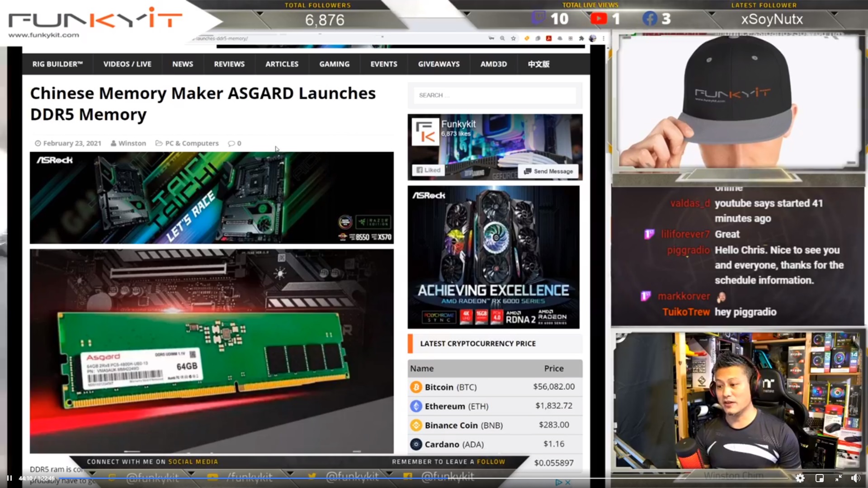This screenshot has height=488, width=868.
Task: Click the Facebook icon in live views overlay
Action: pyautogui.click(x=650, y=19)
